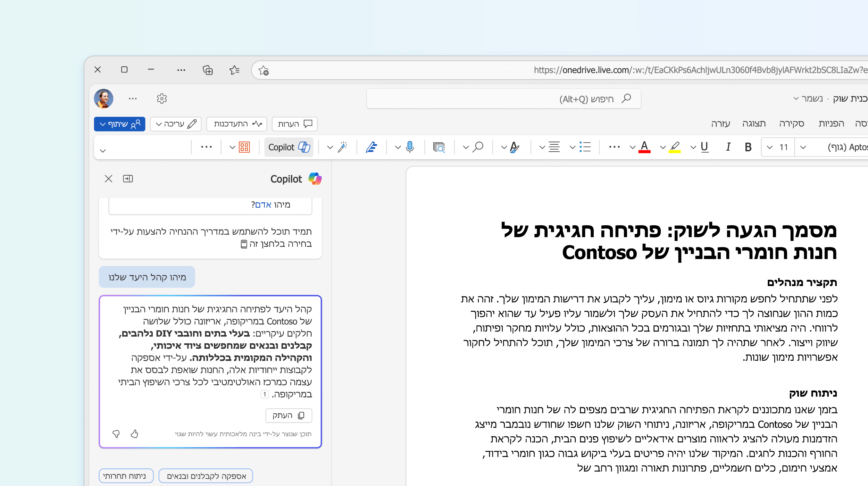Click the prompt guide notebook icon

[244, 244]
